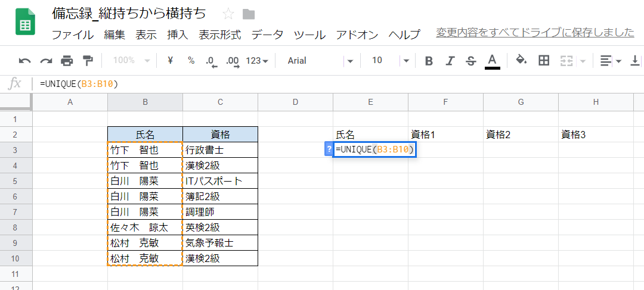Click the merge cells icon

click(567, 61)
